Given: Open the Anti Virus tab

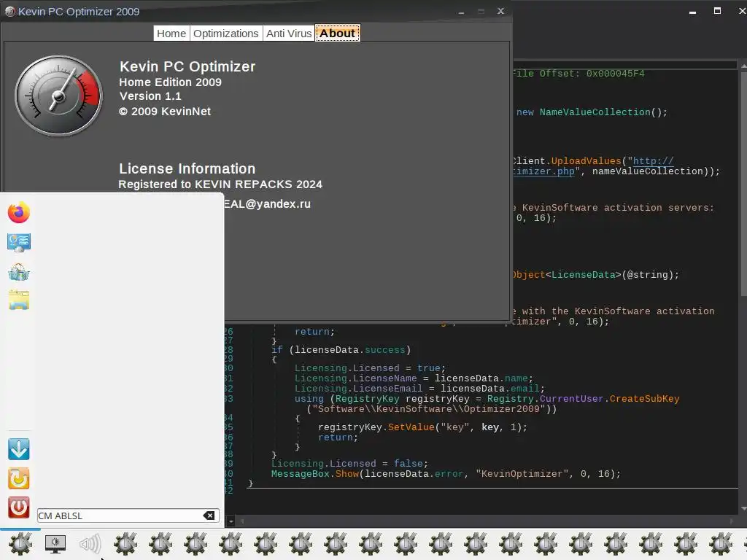Looking at the screenshot, I should tap(289, 34).
